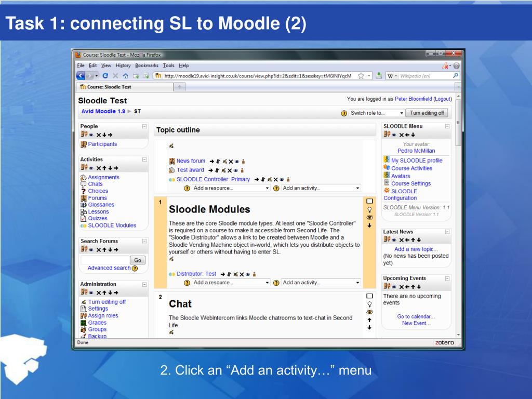532x399 pixels.
Task: Click Go button in Search Forums
Action: pyautogui.click(x=137, y=260)
